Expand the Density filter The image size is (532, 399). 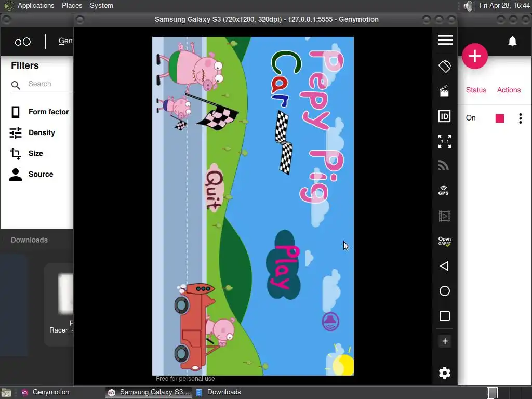coord(32,132)
